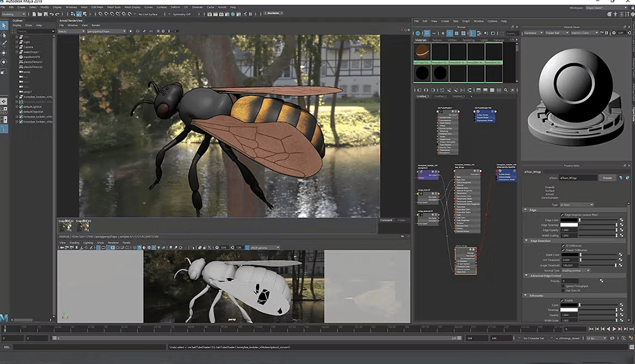Pick the Paint selection brush tool
The image size is (635, 364).
pos(4,44)
